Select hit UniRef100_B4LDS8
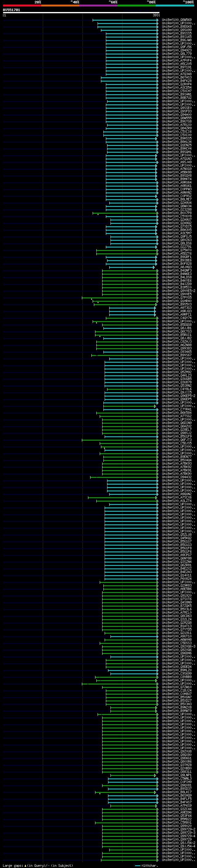Image resolution: width=197 pixels, height=868 pixels. point(177,277)
